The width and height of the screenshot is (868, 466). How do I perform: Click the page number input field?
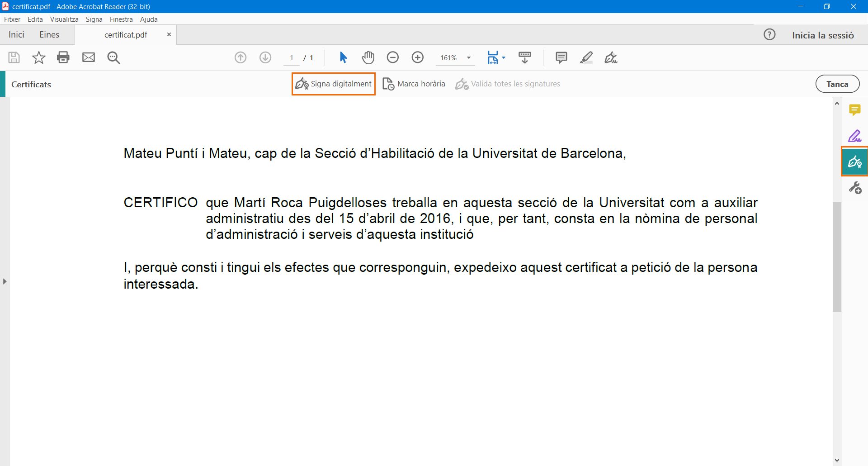(292, 58)
